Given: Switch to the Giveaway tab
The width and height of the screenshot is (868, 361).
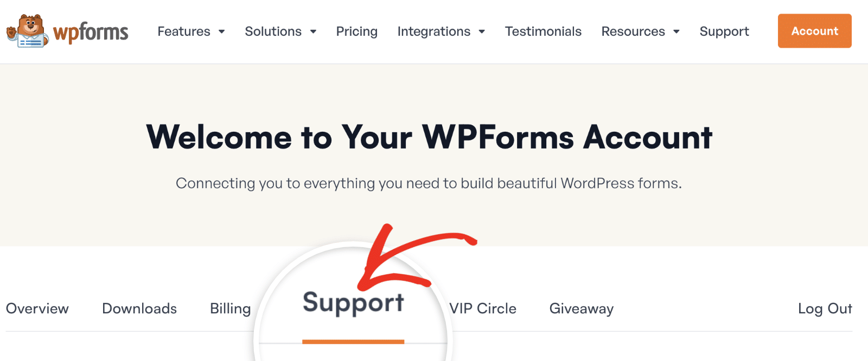Looking at the screenshot, I should (x=580, y=308).
